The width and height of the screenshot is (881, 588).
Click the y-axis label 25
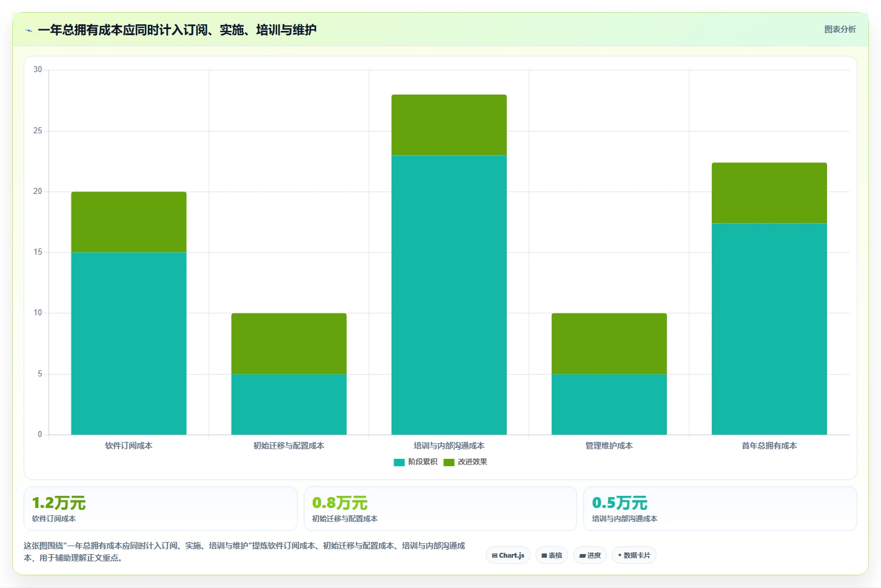click(x=38, y=131)
